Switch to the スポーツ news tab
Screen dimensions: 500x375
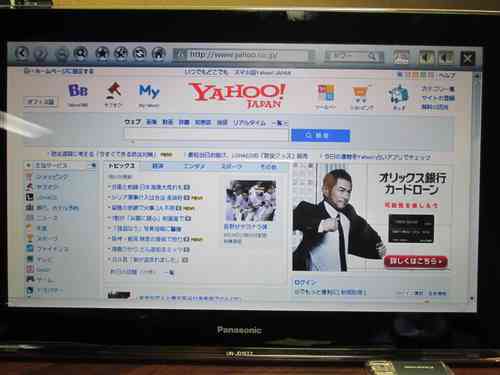pos(231,166)
